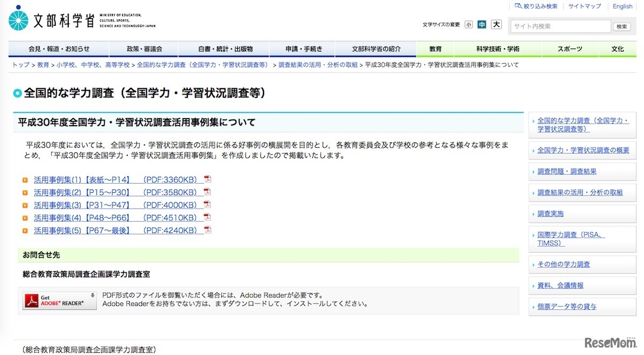Switch to the 文化 tab
This screenshot has width=644, height=355.
(618, 48)
